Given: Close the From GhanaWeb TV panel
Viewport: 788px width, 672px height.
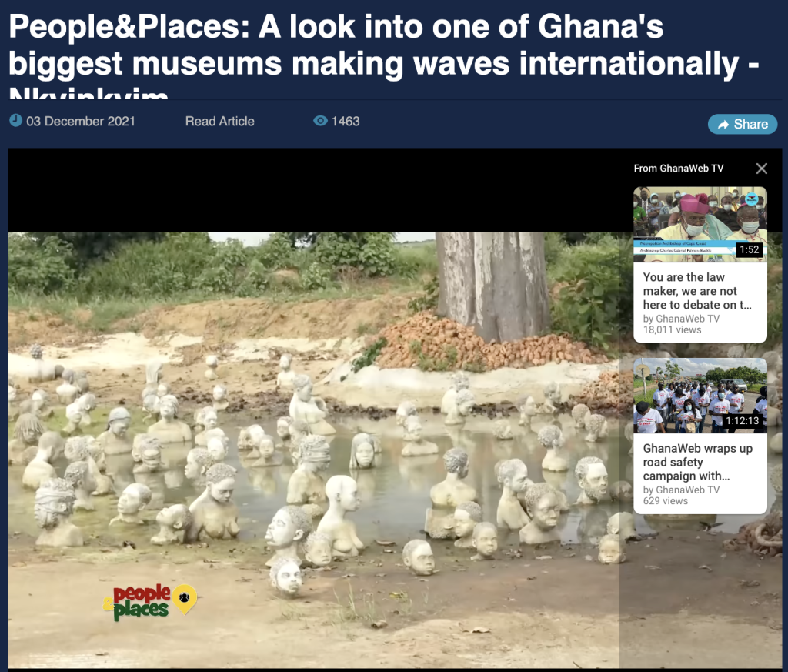Looking at the screenshot, I should (x=761, y=169).
